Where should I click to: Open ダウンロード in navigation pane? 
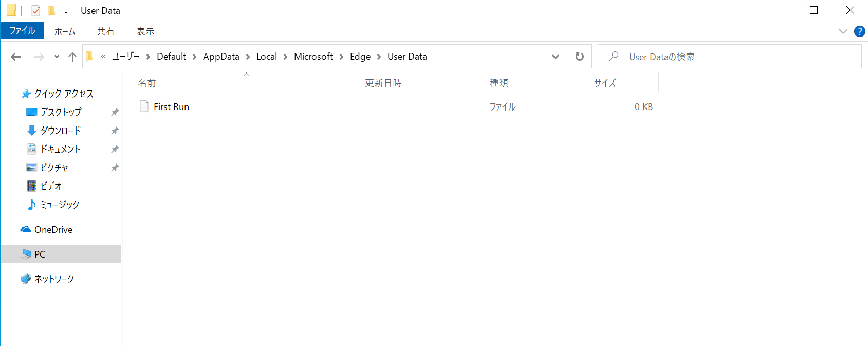coord(60,131)
